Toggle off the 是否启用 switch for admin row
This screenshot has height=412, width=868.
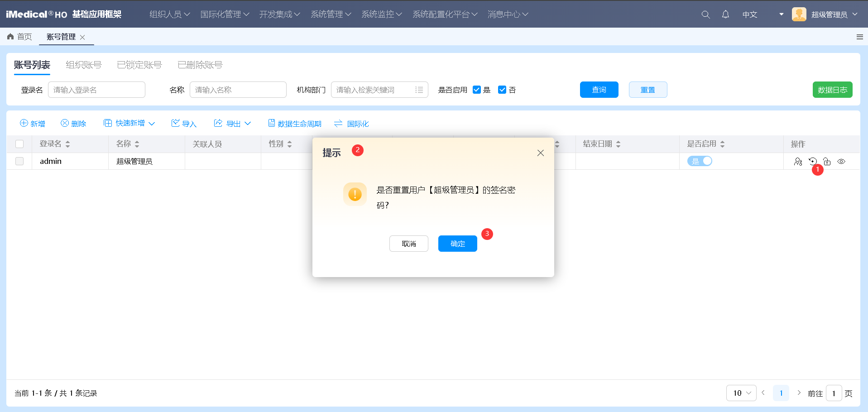700,161
